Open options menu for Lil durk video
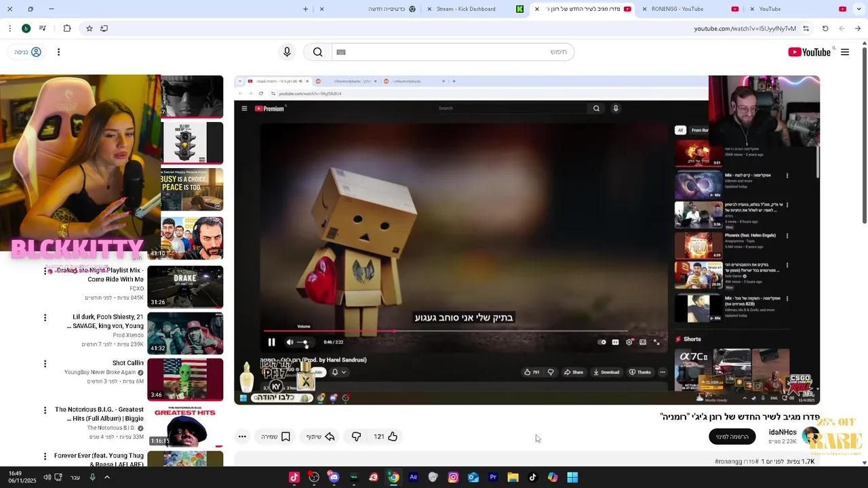 (x=45, y=317)
